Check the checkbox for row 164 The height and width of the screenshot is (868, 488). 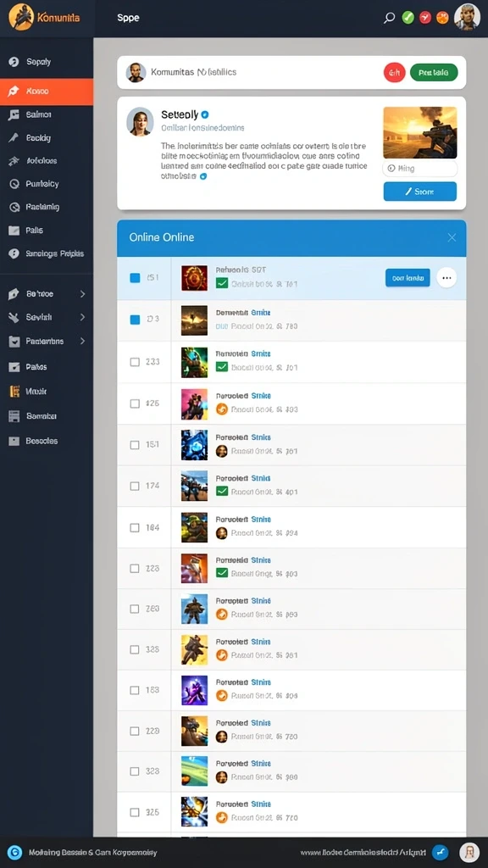click(x=135, y=527)
